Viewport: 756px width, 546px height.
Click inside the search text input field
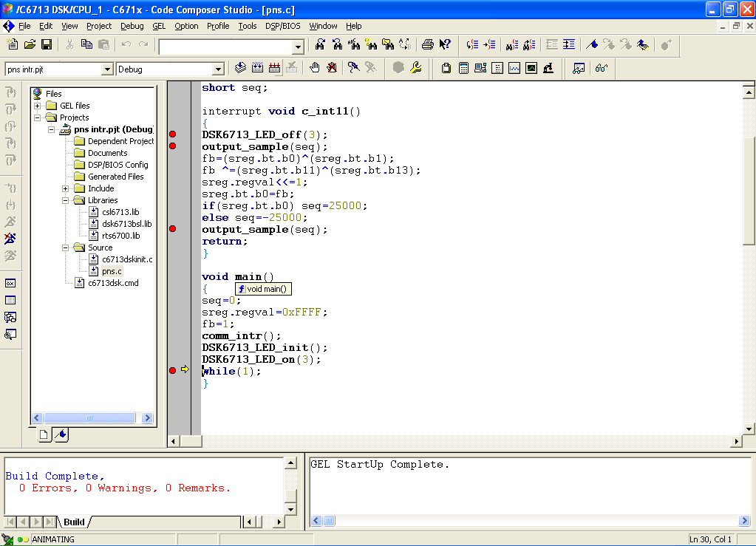[225, 47]
